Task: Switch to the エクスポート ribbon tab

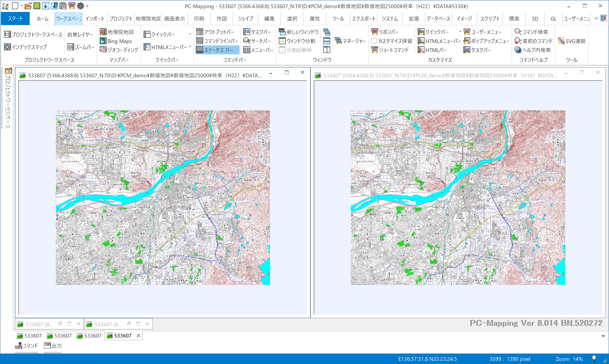Action: [x=364, y=19]
